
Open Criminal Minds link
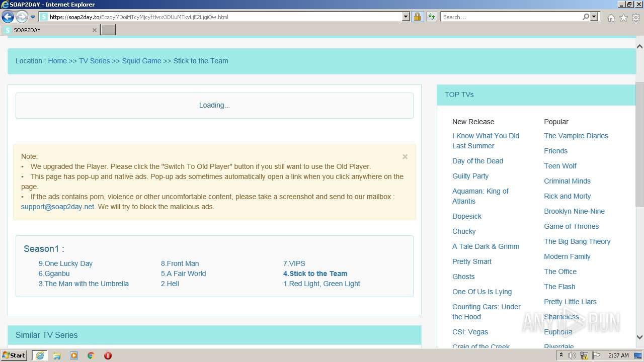pos(567,181)
